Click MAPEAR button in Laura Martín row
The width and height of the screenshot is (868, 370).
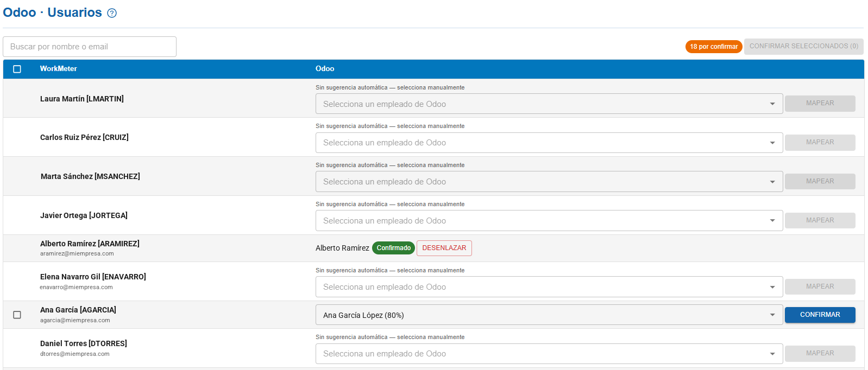820,103
